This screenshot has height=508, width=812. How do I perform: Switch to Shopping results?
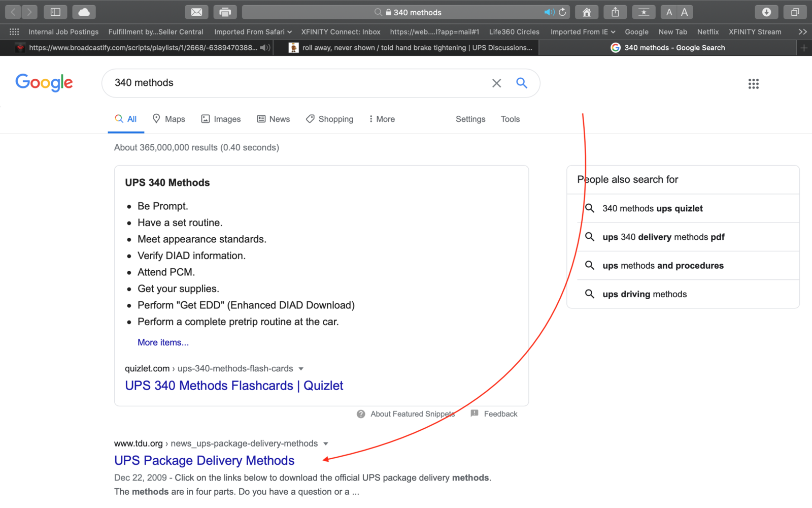(x=329, y=119)
